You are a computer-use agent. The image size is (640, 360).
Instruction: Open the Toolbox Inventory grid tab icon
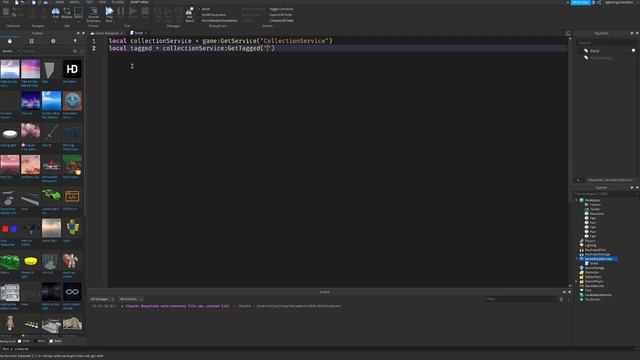(x=31, y=41)
